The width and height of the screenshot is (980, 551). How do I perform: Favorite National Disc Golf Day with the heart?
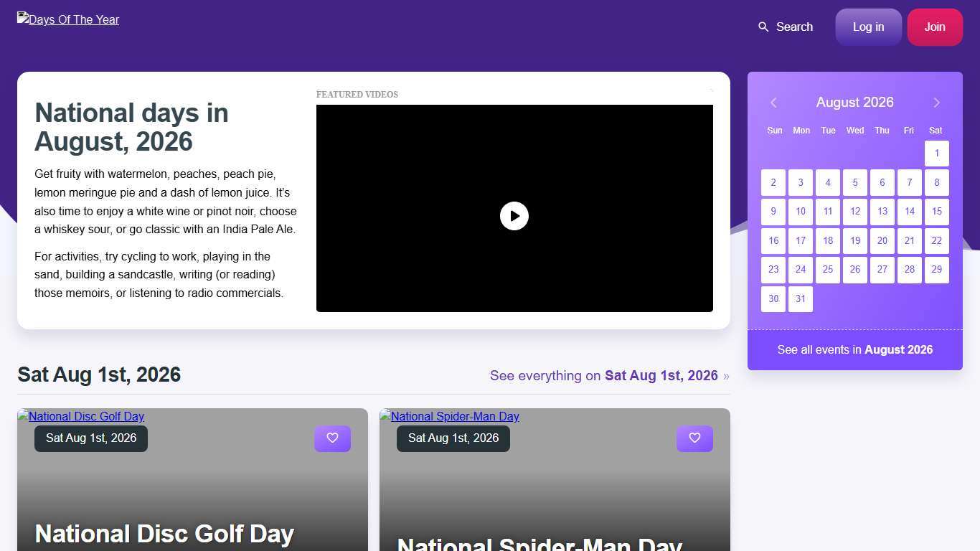(332, 438)
